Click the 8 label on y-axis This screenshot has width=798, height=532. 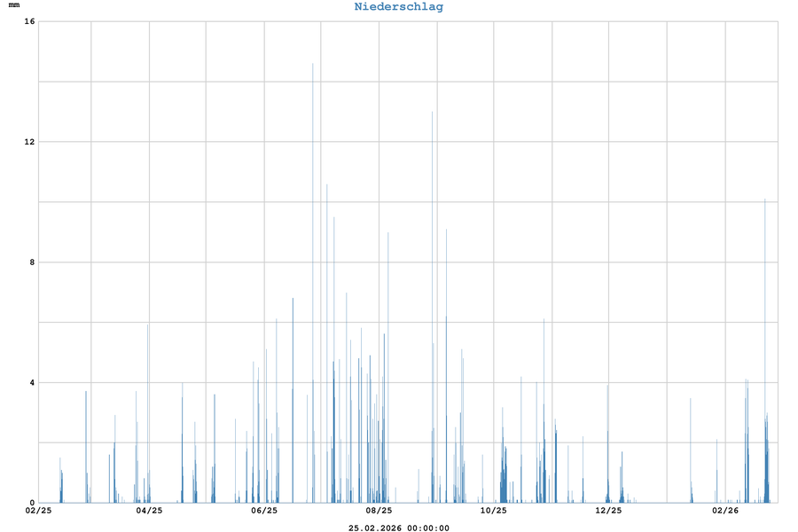click(32, 262)
